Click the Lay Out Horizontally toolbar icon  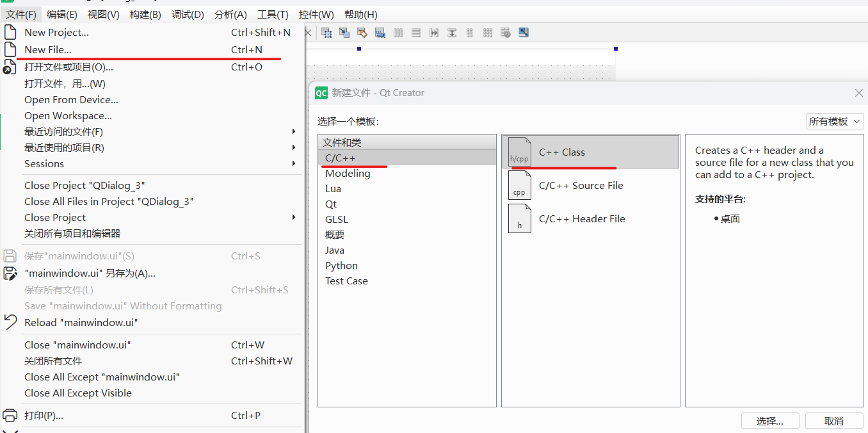[x=398, y=33]
